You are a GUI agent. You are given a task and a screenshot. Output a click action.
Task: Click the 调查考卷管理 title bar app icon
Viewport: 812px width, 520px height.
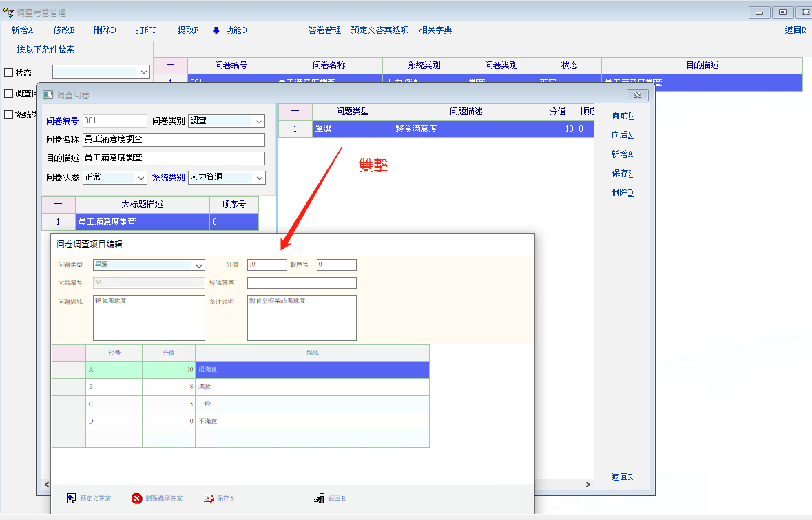tap(9, 12)
